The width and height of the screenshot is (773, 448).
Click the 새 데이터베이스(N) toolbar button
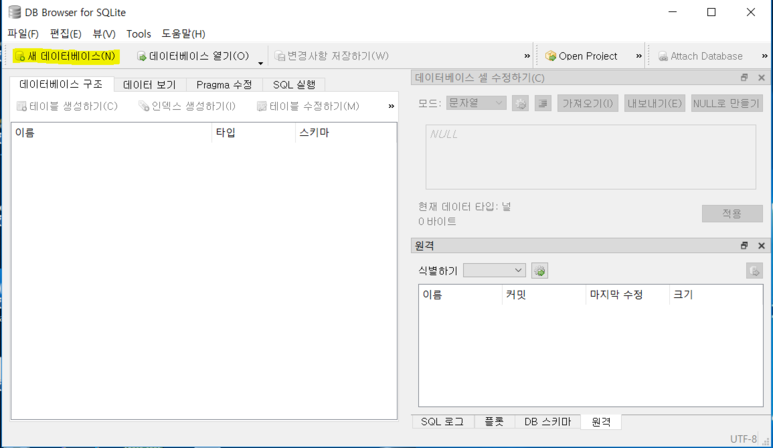[x=65, y=56]
